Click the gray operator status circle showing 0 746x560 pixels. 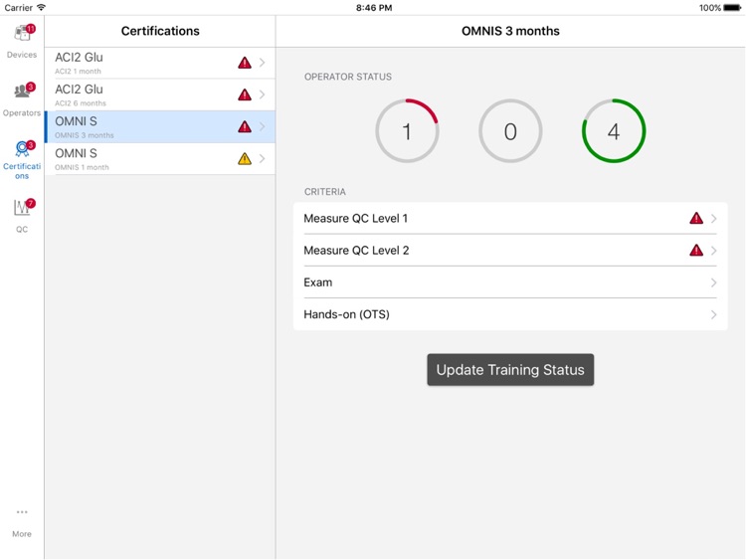click(510, 131)
